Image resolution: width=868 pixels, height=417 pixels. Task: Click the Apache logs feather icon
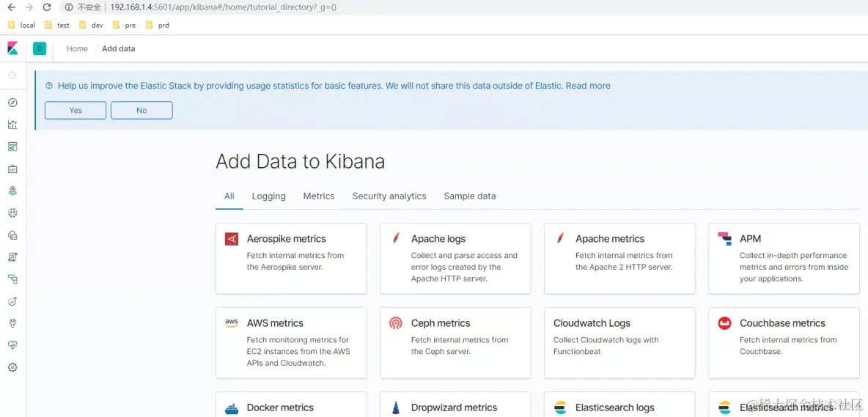click(396, 239)
